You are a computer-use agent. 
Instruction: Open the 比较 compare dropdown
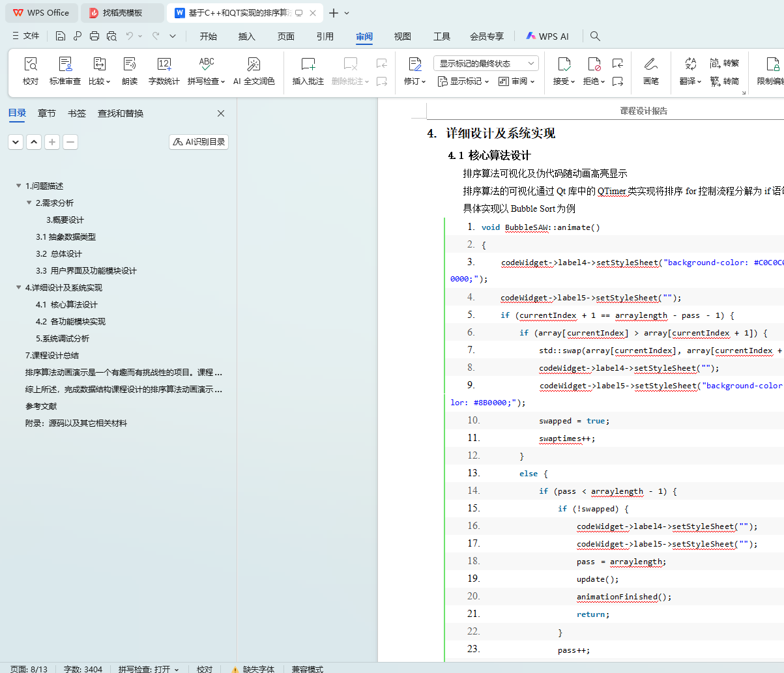(x=99, y=81)
